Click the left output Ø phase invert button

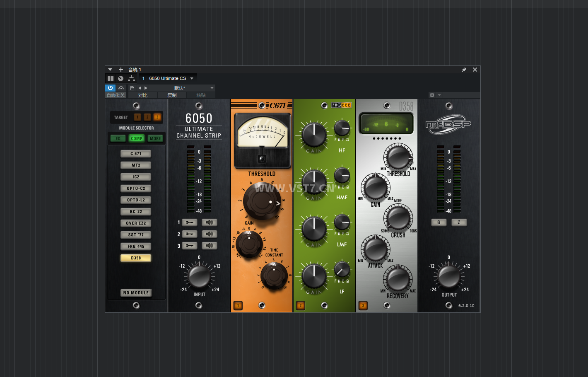click(439, 222)
